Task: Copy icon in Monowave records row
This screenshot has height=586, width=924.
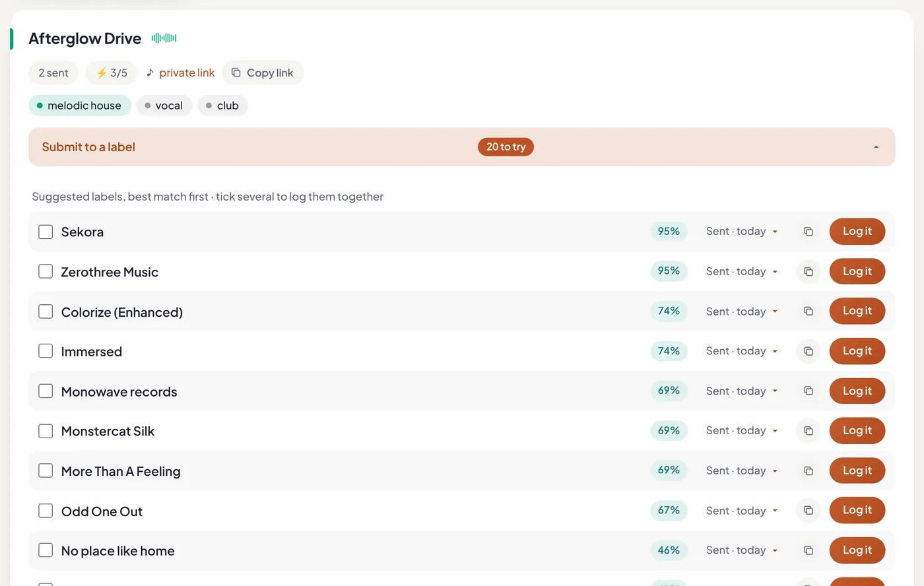Action: click(808, 391)
